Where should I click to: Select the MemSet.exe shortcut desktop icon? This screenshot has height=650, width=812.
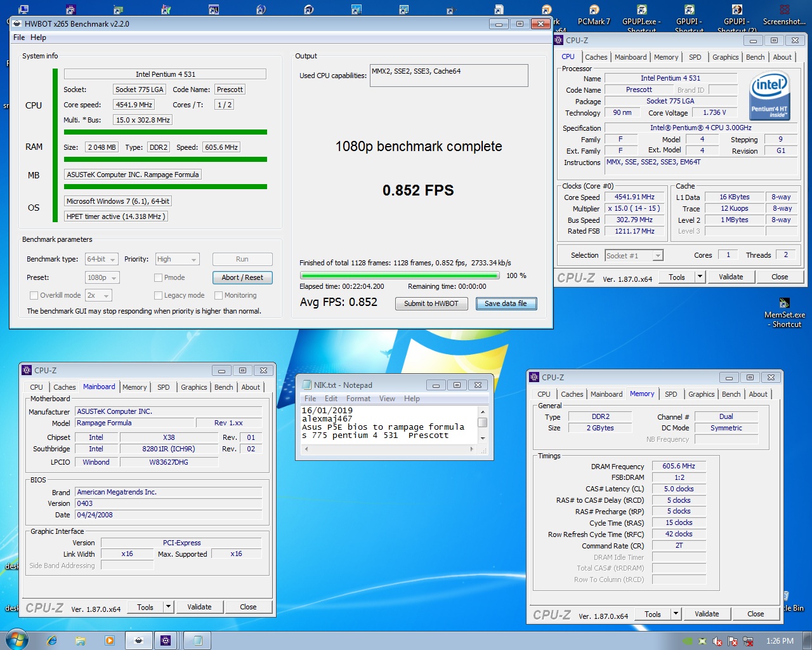point(785,312)
